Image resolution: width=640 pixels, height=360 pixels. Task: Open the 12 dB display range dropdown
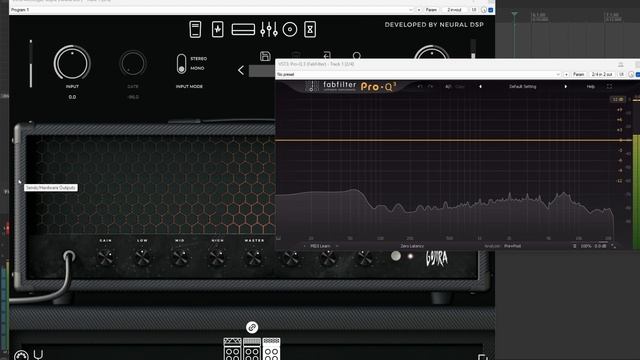pyautogui.click(x=617, y=99)
